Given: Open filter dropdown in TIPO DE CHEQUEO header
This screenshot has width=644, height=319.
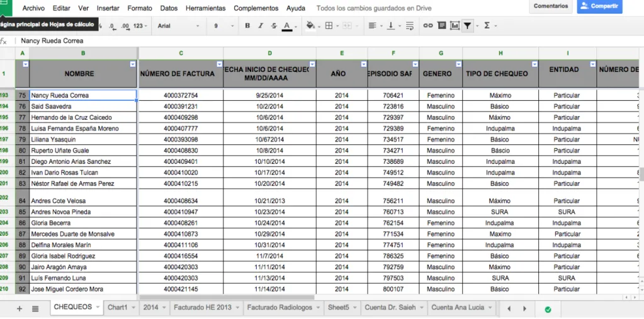Looking at the screenshot, I should [534, 64].
